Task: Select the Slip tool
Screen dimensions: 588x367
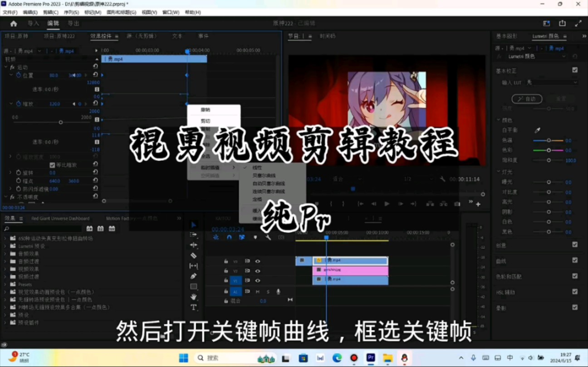Action: click(194, 266)
